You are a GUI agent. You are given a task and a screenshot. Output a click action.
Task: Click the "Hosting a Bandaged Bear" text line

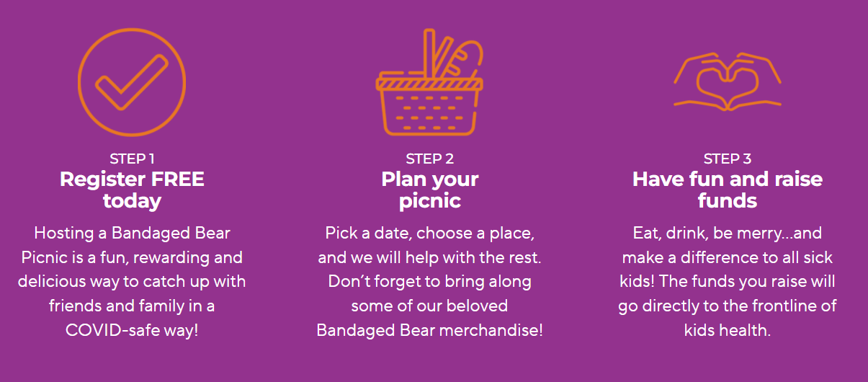(132, 233)
